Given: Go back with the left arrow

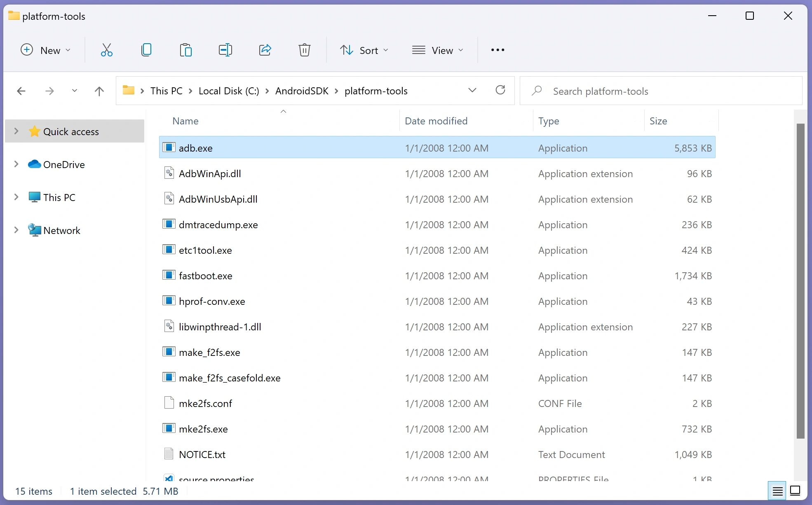Looking at the screenshot, I should point(21,91).
